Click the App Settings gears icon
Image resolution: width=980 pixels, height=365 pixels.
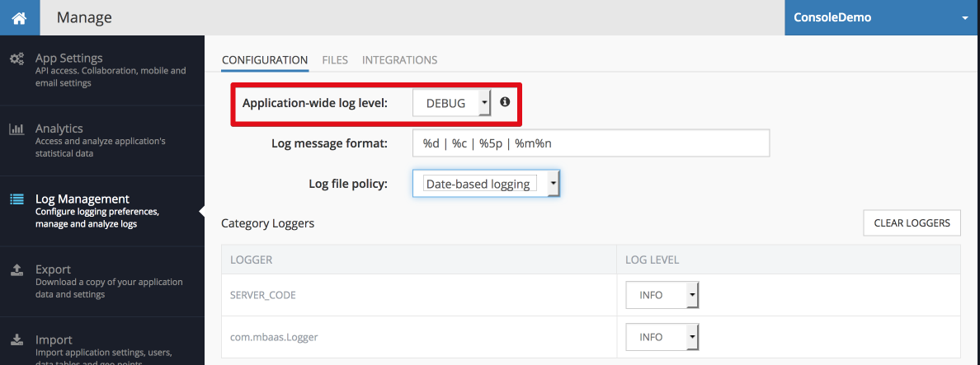tap(16, 59)
